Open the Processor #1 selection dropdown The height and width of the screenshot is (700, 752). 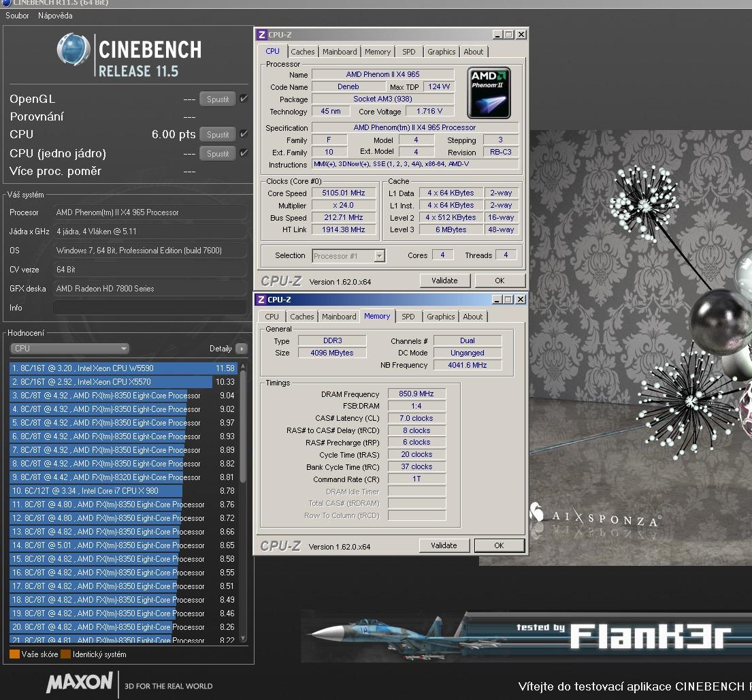(348, 256)
